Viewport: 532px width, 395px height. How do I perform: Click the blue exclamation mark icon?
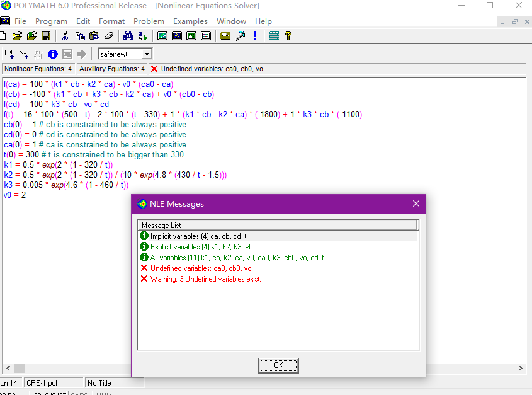coord(254,36)
